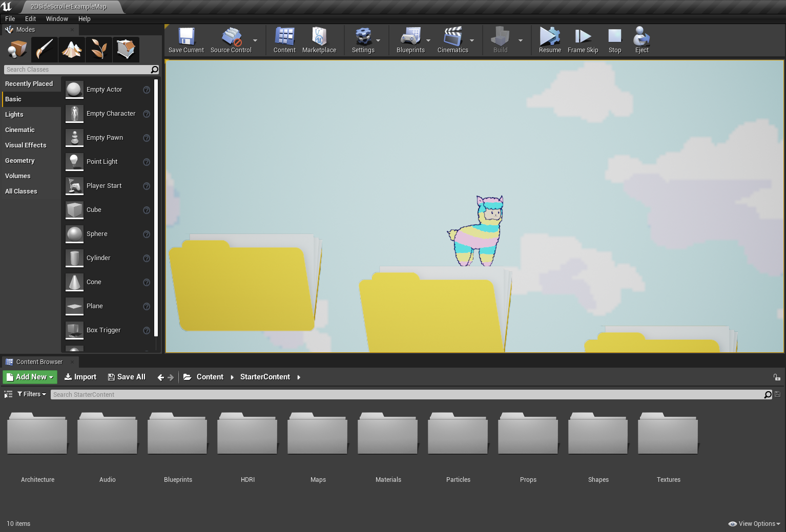Select the Foliage mode icon
Viewport: 786px width, 532px height.
point(99,50)
